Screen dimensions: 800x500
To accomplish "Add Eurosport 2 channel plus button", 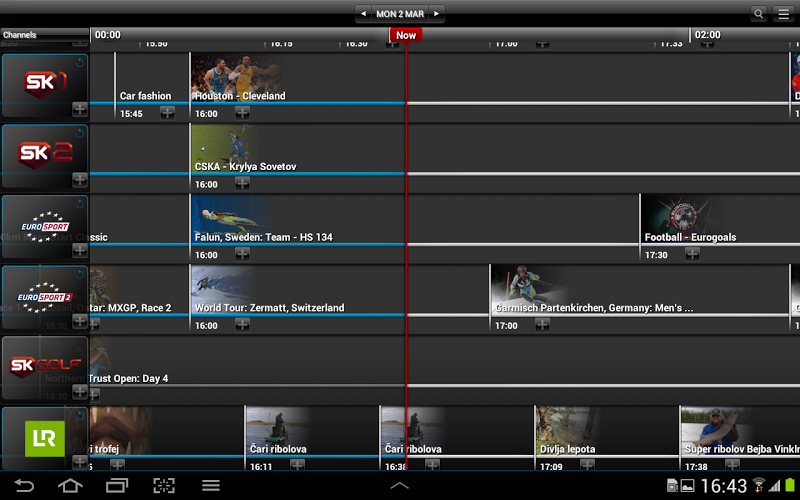I will pyautogui.click(x=80, y=320).
